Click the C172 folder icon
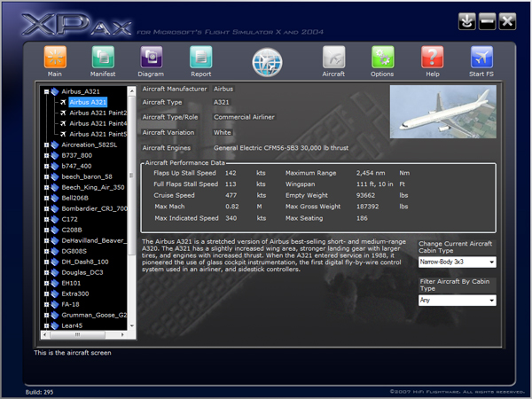Image resolution: width=532 pixels, height=399 pixels. coord(55,220)
